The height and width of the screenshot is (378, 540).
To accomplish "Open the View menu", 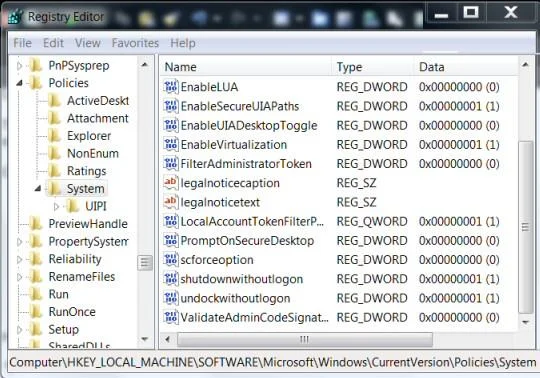I will coord(87,43).
